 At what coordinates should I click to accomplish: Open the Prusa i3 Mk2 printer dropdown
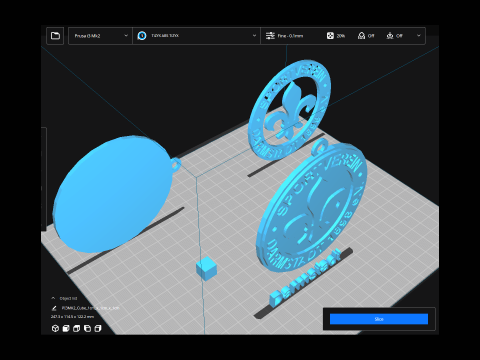pyautogui.click(x=101, y=36)
